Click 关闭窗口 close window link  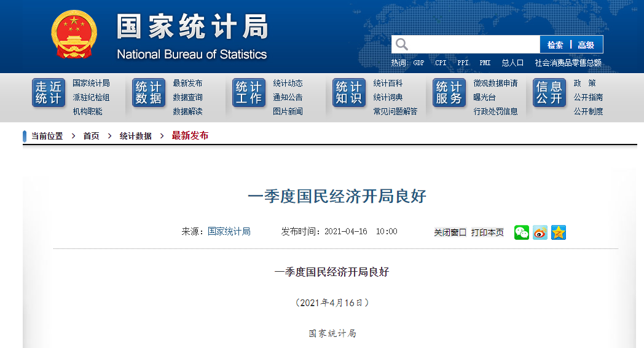pos(450,232)
